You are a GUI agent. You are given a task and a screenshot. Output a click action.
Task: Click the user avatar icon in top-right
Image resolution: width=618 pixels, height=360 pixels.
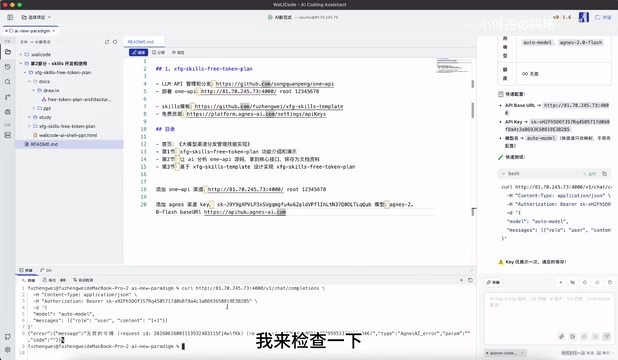pyautogui.click(x=584, y=17)
